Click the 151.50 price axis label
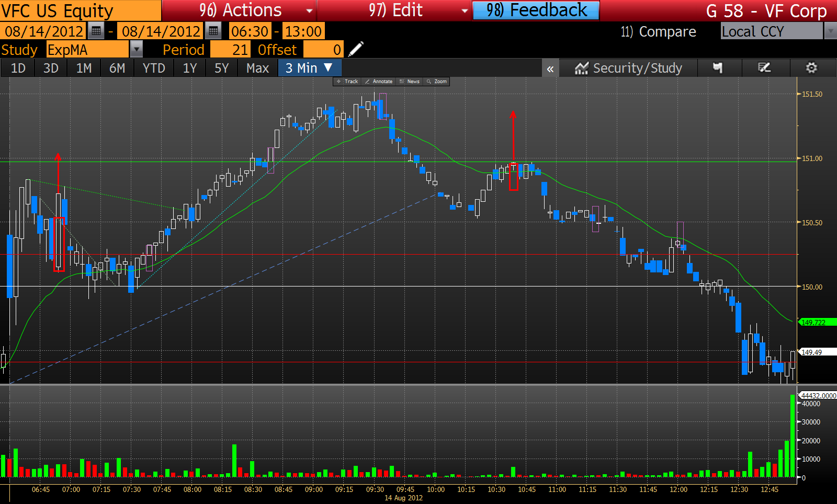 812,95
